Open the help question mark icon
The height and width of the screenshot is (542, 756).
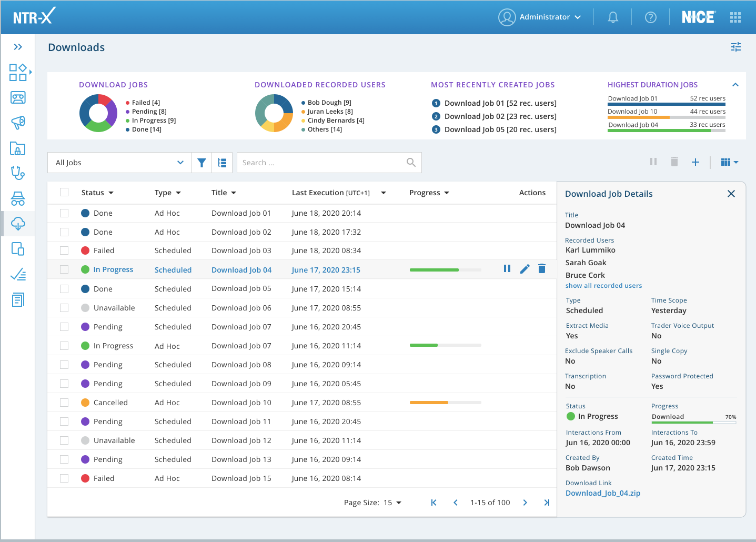(651, 17)
